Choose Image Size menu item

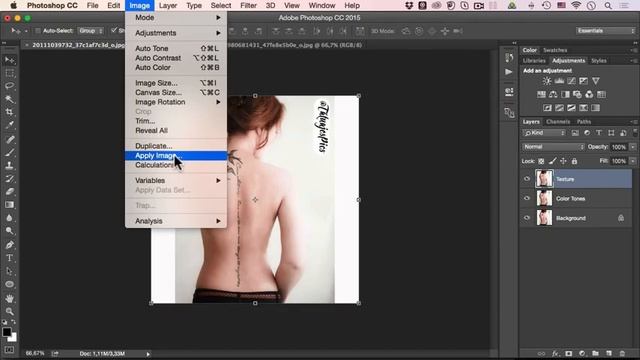tap(176, 83)
